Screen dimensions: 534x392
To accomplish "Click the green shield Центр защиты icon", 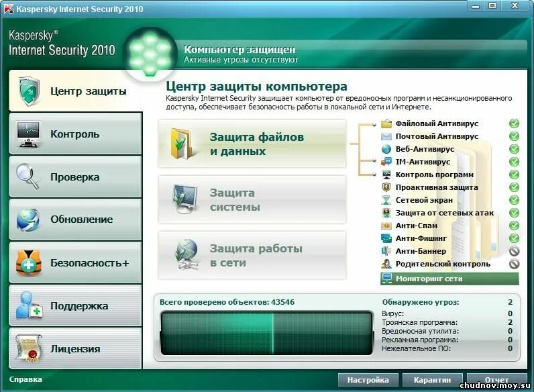I will [30, 91].
